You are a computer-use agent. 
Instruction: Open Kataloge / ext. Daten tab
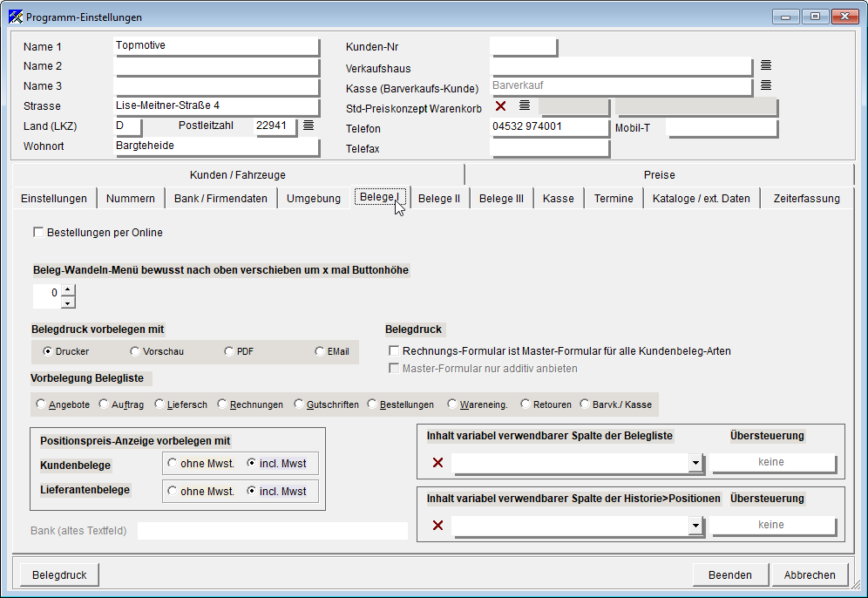[x=701, y=198]
